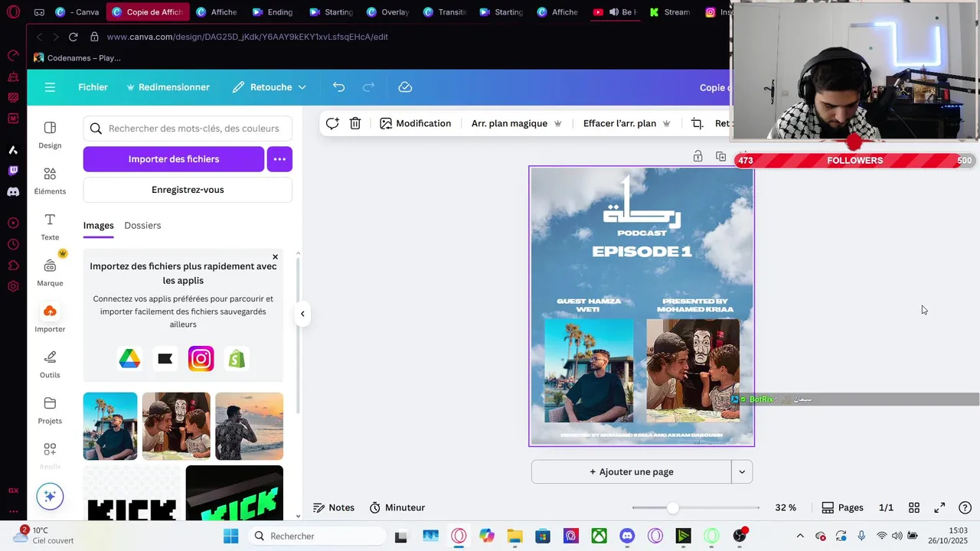Connect Google Drive app
Screen dimensions: 980x551
(x=129, y=358)
